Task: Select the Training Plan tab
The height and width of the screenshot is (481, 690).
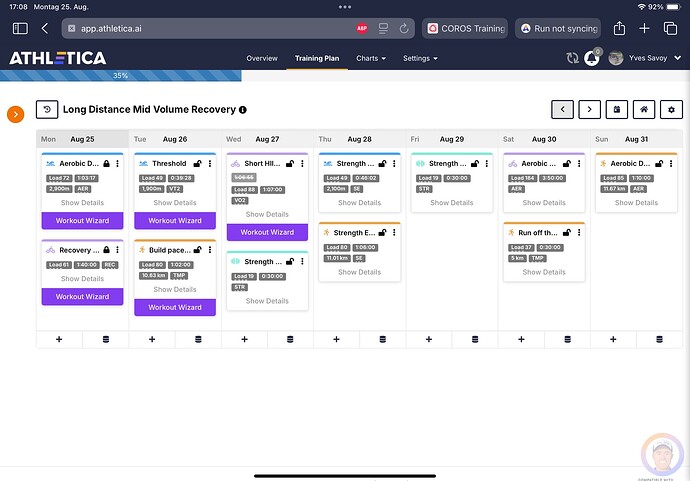Action: (x=317, y=58)
